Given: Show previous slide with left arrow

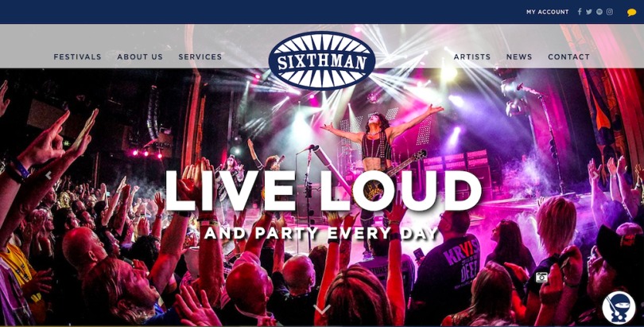Looking at the screenshot, I should pyautogui.click(x=48, y=176).
